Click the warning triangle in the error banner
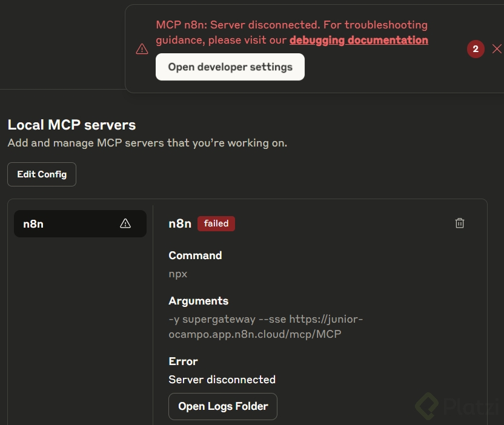Image resolution: width=504 pixels, height=425 pixels. pos(142,49)
